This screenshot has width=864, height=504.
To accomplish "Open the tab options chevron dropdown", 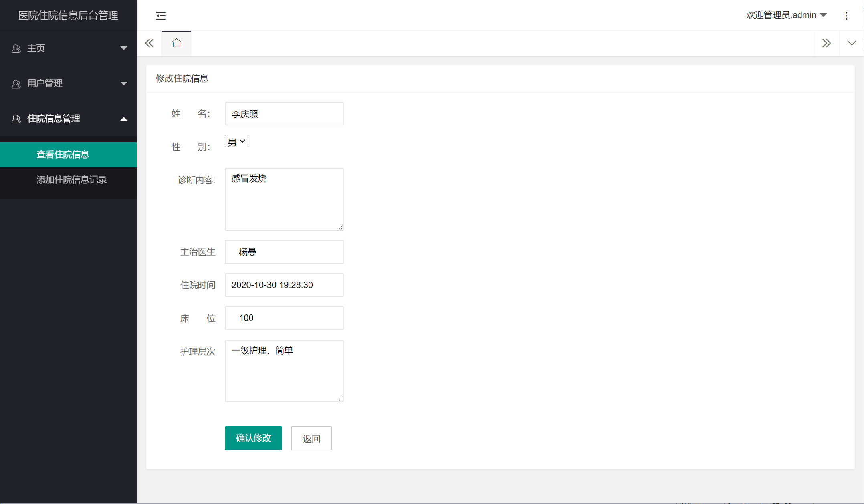I will point(852,43).
